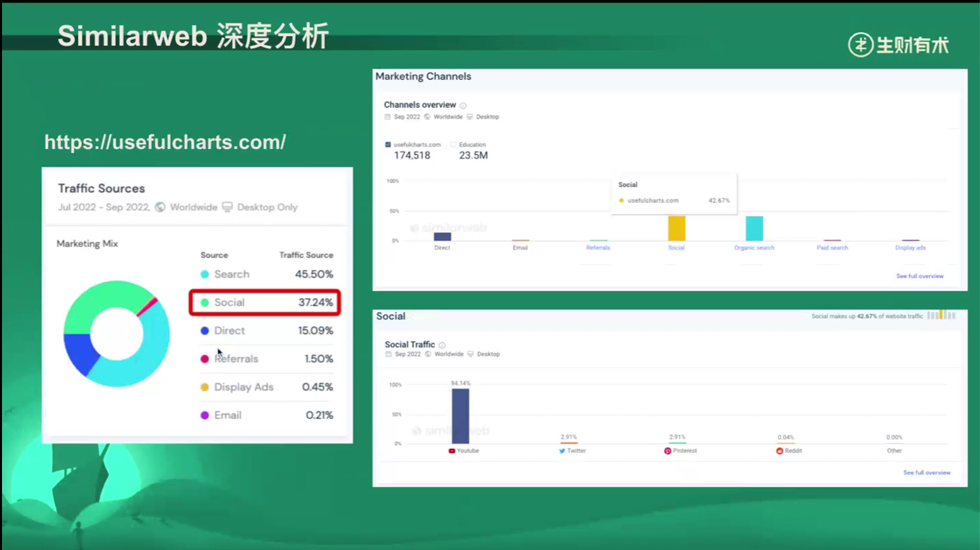Click the purple Email legend dot
This screenshot has width=980, height=550.
tap(205, 415)
